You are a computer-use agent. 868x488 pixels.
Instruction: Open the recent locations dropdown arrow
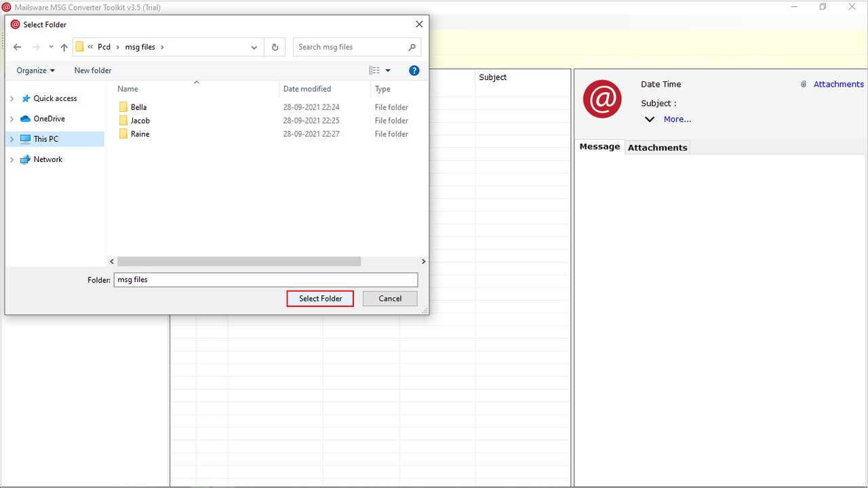click(51, 47)
